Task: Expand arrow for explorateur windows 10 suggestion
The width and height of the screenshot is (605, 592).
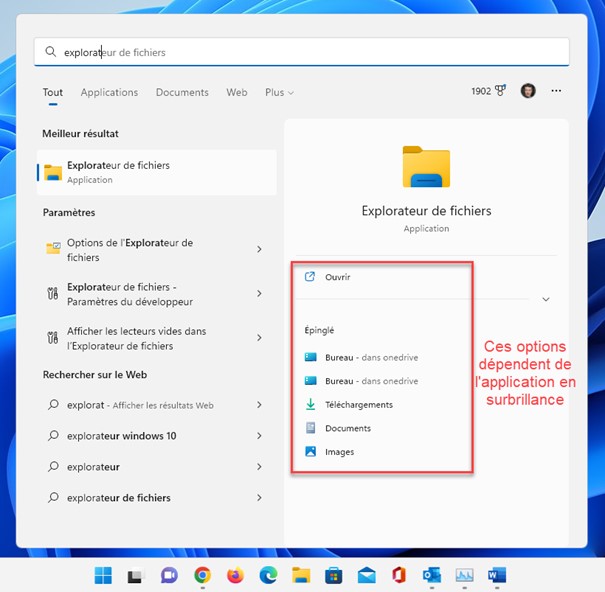Action: coord(259,436)
